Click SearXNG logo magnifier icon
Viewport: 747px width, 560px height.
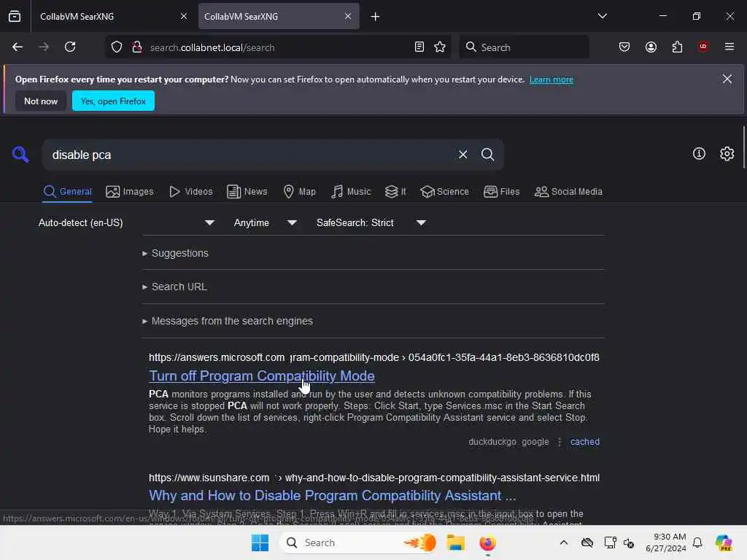20,155
